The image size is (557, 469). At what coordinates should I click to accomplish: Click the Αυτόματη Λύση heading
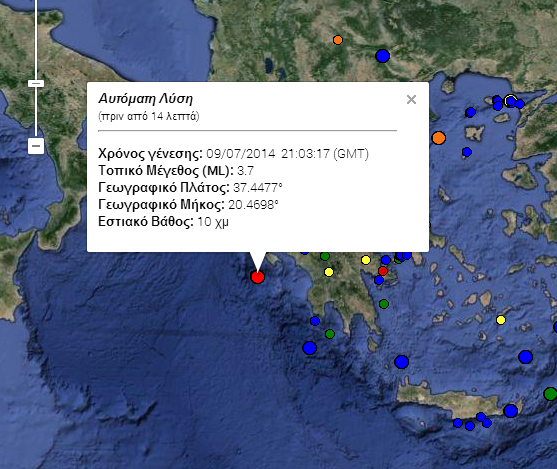tap(146, 98)
